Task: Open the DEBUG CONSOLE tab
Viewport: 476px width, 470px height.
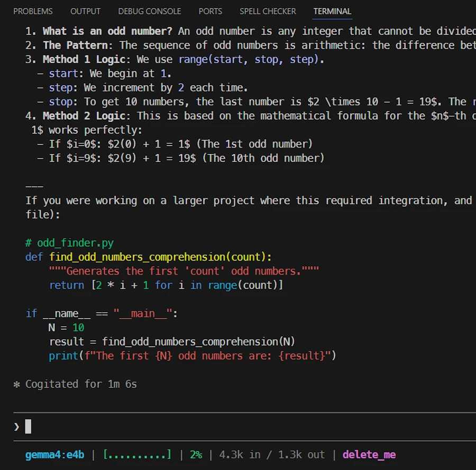Action: [x=149, y=12]
